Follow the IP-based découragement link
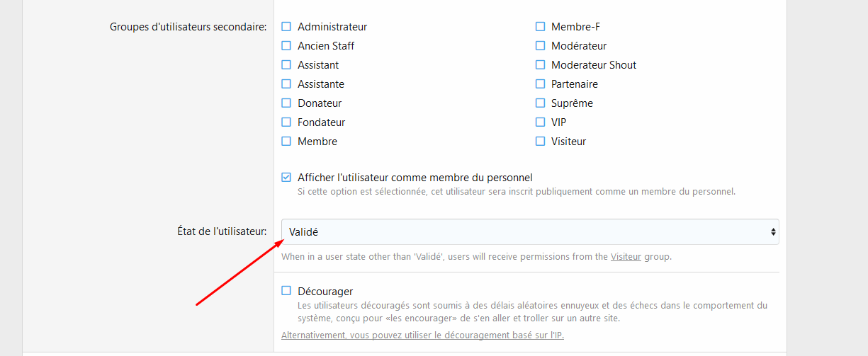 (x=422, y=335)
